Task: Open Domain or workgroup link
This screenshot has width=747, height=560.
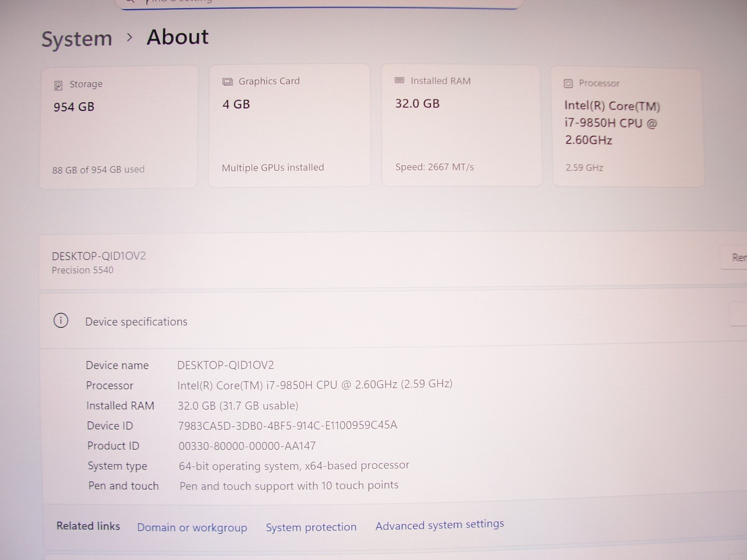Action: 192,527
